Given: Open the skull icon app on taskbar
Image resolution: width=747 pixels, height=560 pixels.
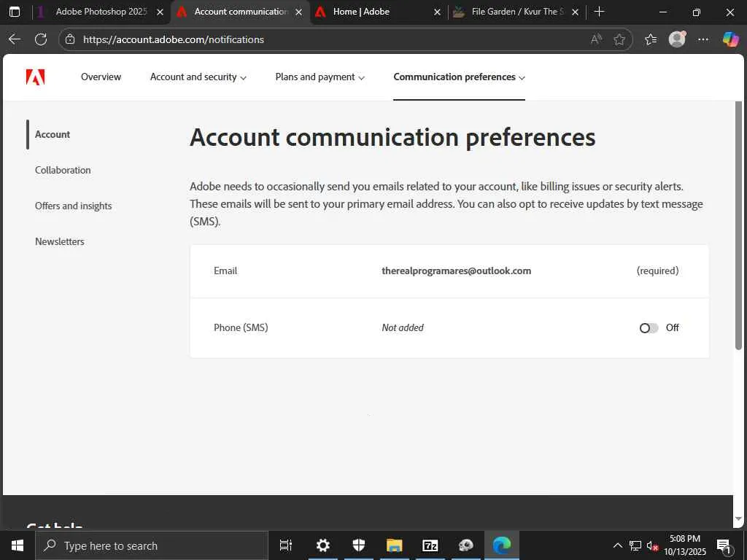Looking at the screenshot, I should click(466, 545).
